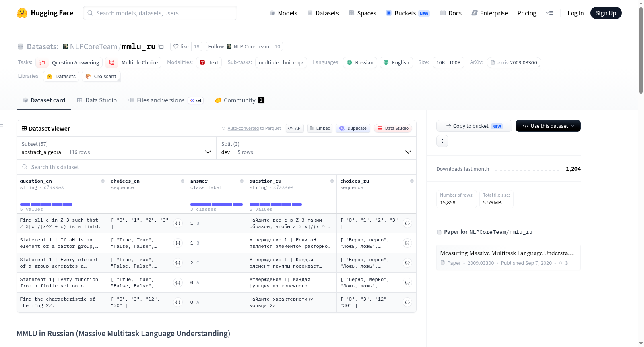
Task: Click the Hugging Face logo icon
Action: pos(22,13)
